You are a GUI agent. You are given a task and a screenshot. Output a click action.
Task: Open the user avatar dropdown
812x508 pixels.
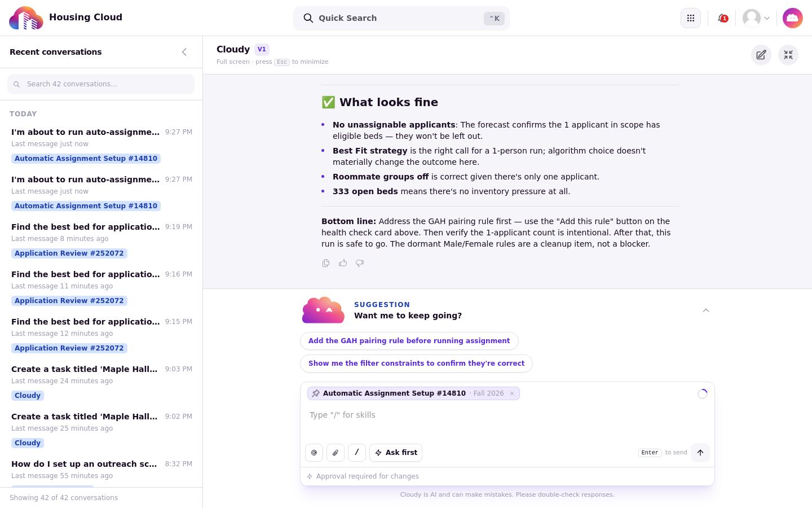click(x=756, y=18)
